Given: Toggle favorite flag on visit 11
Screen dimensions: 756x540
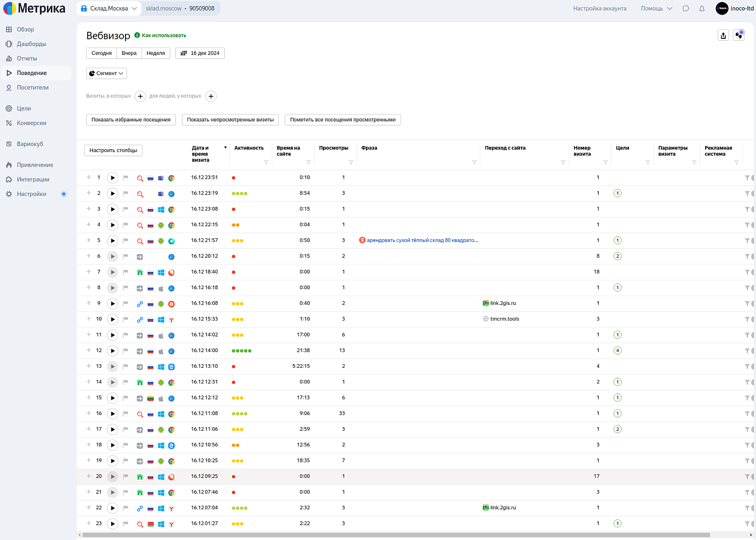Looking at the screenshot, I should [x=125, y=335].
